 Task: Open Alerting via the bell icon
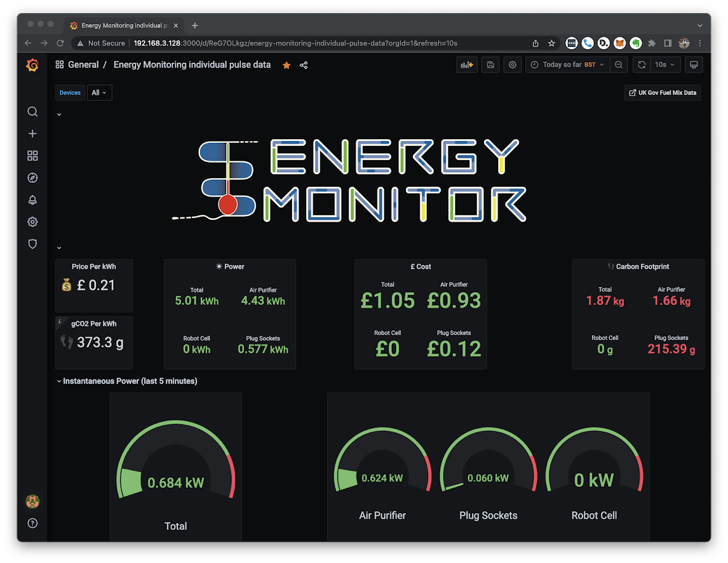(x=32, y=200)
